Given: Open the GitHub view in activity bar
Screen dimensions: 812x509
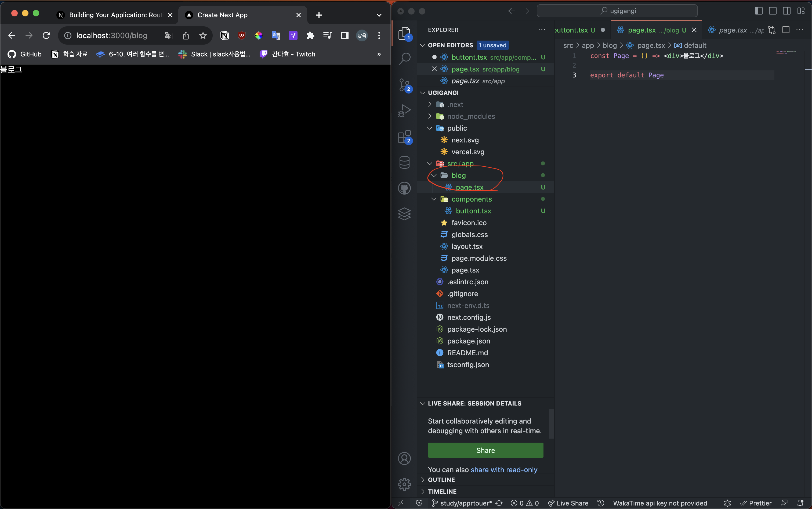Looking at the screenshot, I should (404, 188).
